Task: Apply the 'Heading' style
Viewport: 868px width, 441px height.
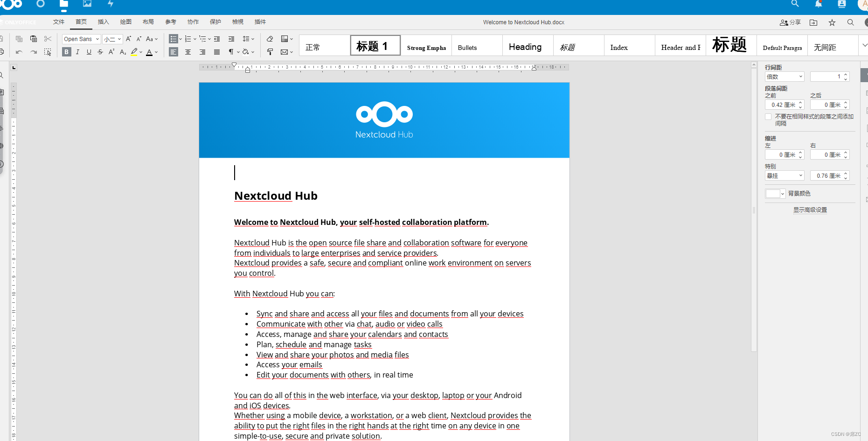Action: click(x=528, y=45)
